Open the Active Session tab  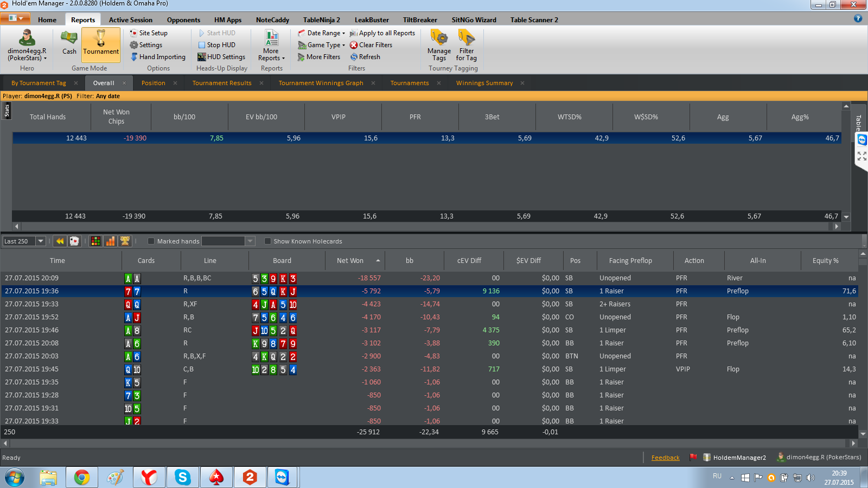tap(131, 20)
